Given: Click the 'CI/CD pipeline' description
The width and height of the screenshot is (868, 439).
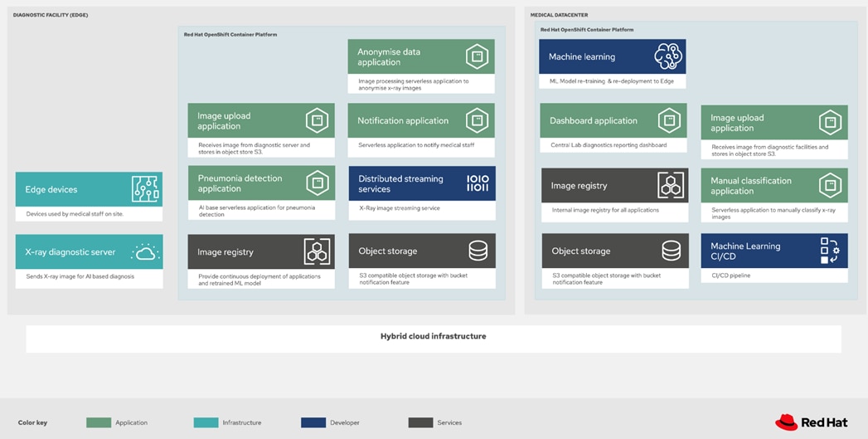Looking at the screenshot, I should 731,276.
